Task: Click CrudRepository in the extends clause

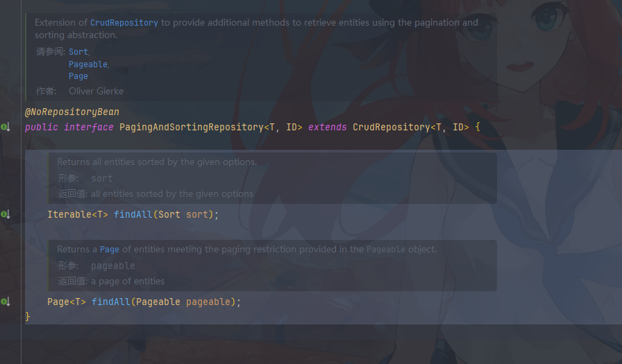Action: (391, 128)
